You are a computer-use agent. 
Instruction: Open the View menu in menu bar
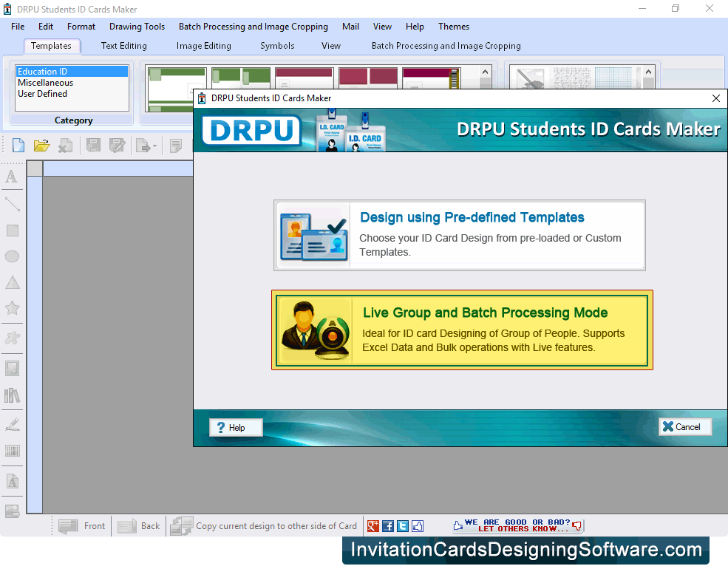(x=382, y=27)
